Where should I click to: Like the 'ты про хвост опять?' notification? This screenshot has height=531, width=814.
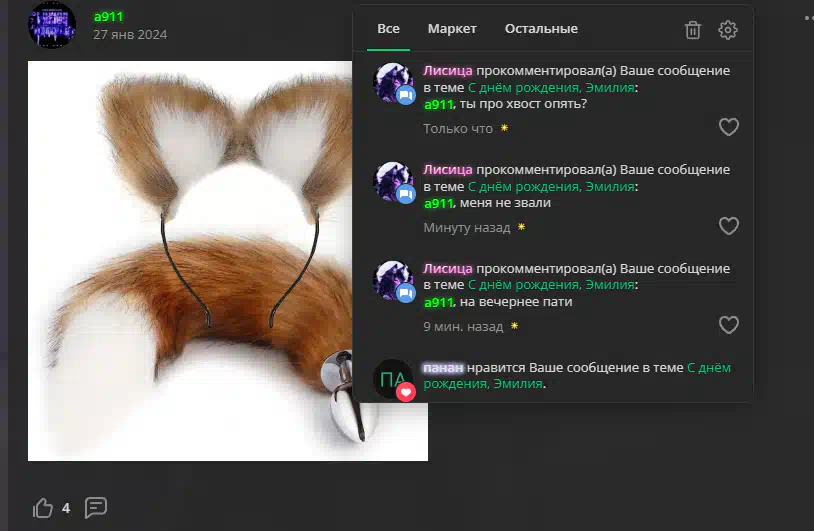[x=728, y=127]
